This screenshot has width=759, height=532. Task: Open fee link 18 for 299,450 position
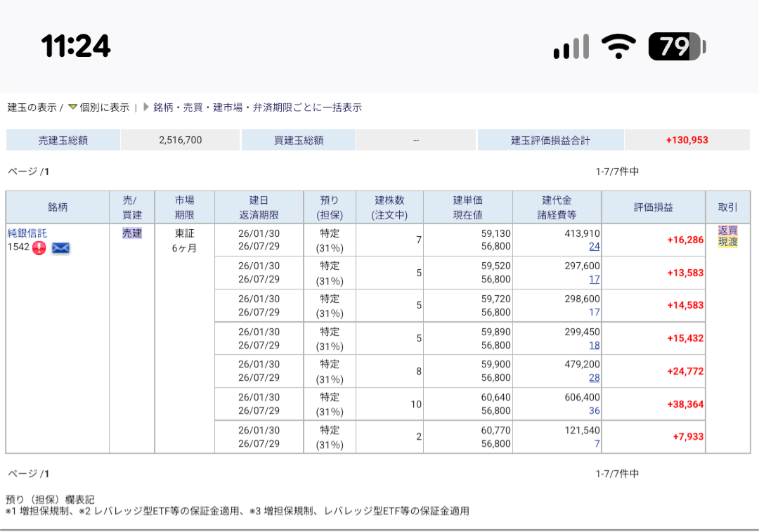[x=594, y=345]
